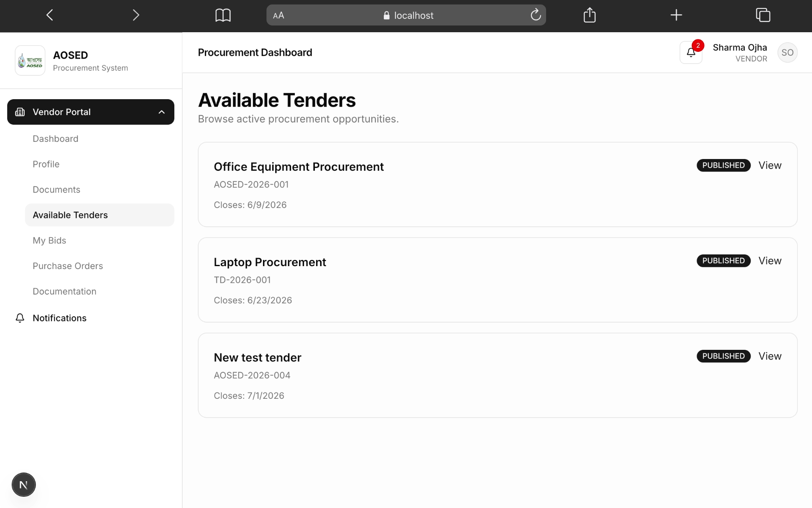The image size is (812, 508).
Task: Click tender number AOSED-2026-004
Action: pos(252,376)
